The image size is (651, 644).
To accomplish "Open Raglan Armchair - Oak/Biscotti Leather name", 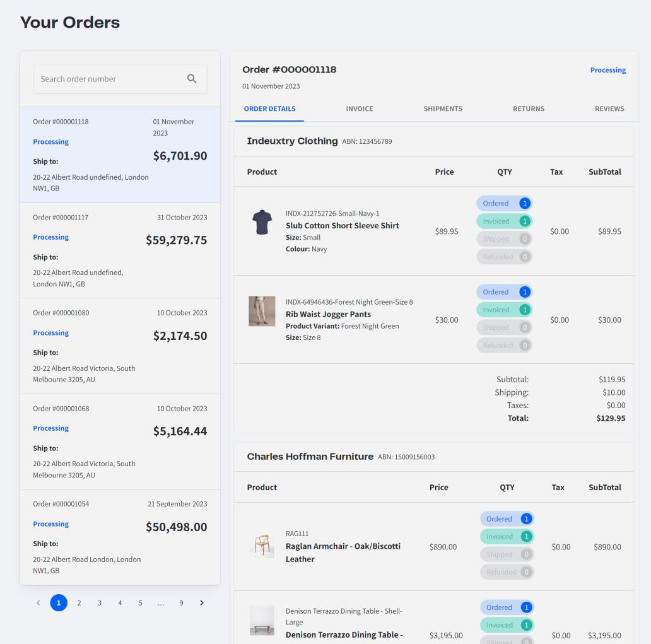I will click(343, 553).
